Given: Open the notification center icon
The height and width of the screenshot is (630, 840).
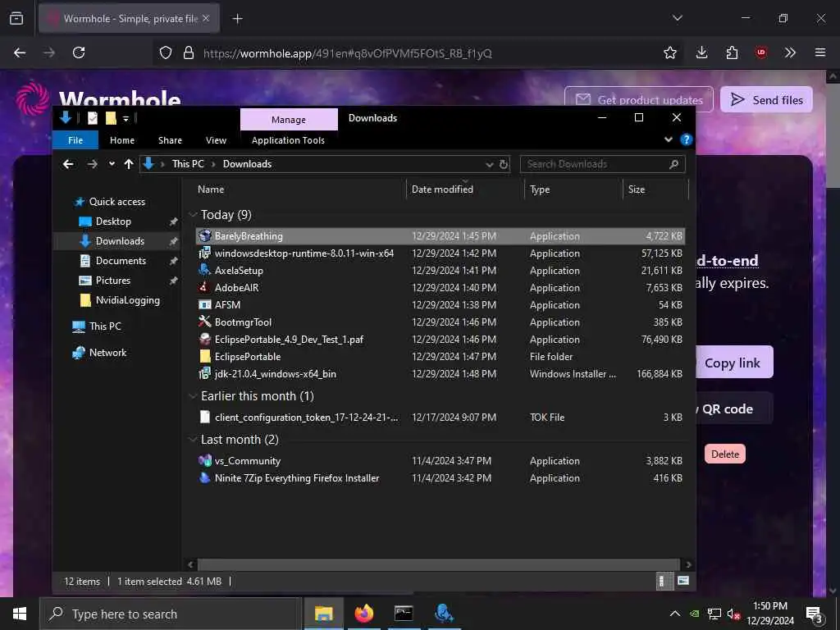Looking at the screenshot, I should click(x=815, y=614).
